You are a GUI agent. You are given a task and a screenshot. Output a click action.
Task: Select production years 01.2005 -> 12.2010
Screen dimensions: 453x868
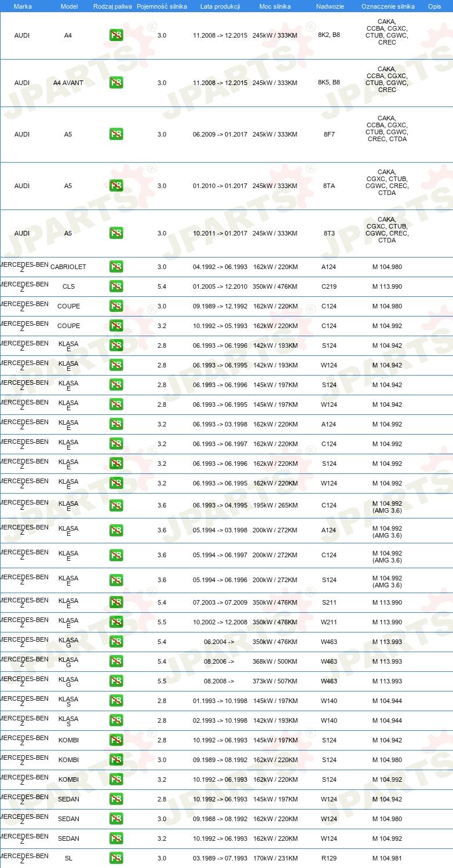click(220, 286)
